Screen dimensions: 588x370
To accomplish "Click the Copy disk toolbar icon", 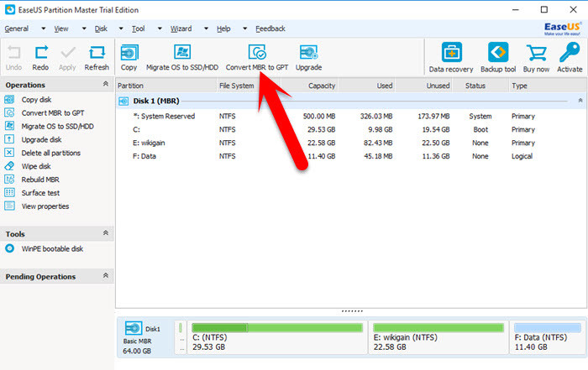I will (129, 54).
